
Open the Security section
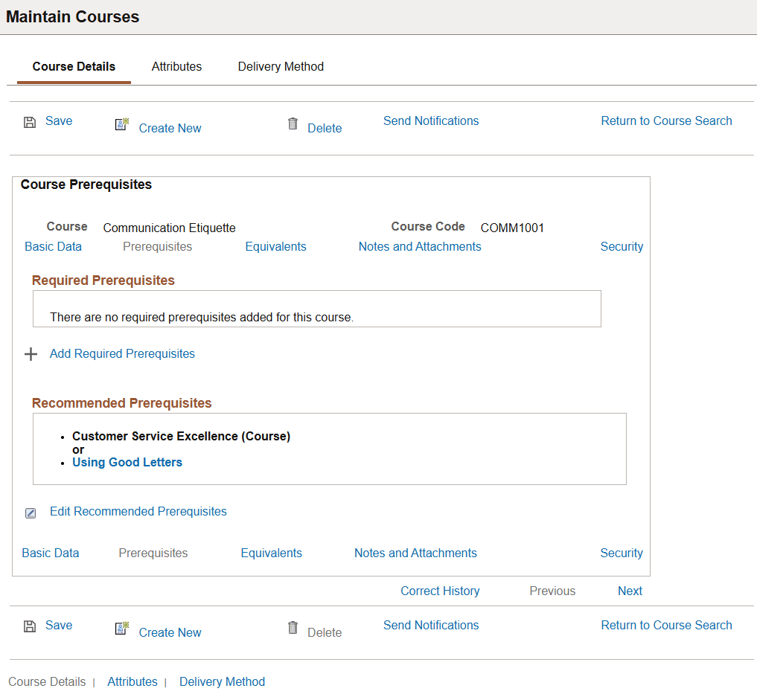622,246
